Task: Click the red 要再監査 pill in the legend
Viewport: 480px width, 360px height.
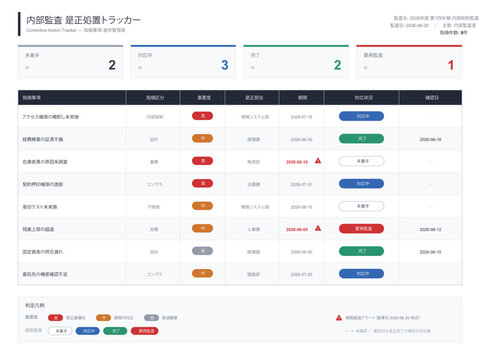Action: tap(145, 331)
